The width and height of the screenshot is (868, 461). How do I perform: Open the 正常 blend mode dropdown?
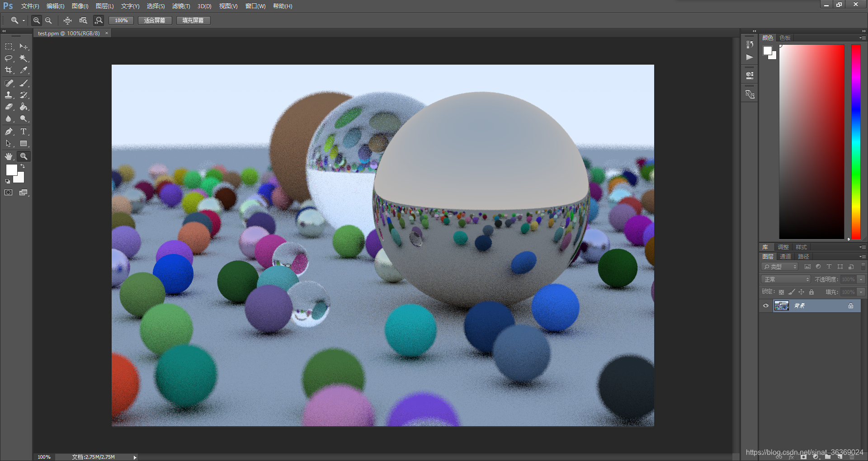pyautogui.click(x=786, y=279)
